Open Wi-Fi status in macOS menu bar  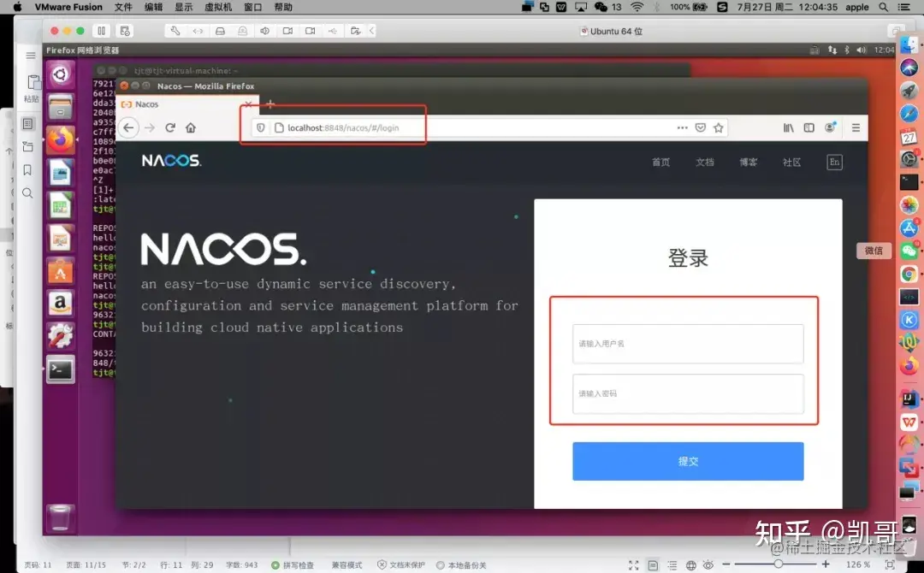tap(637, 7)
